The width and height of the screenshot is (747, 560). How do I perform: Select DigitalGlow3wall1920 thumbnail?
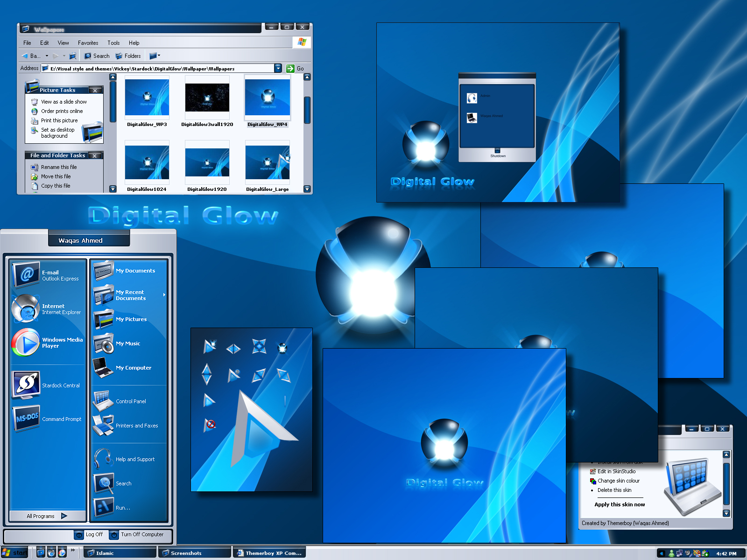click(x=207, y=102)
